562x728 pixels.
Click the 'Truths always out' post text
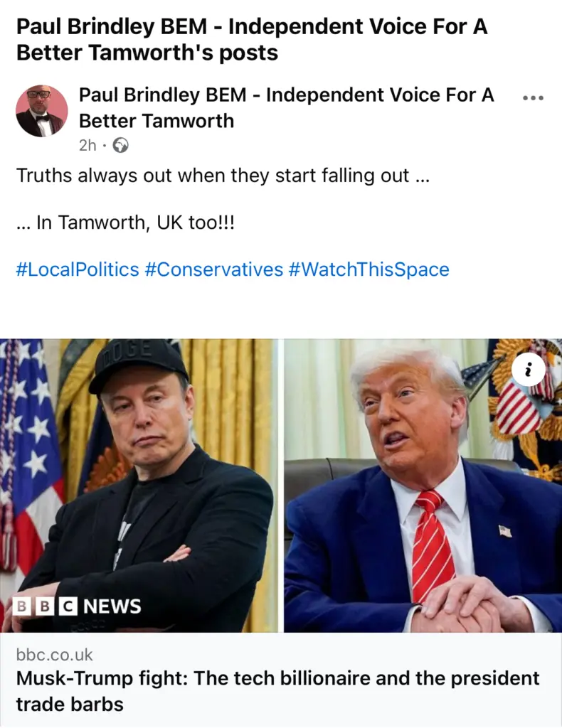223,176
